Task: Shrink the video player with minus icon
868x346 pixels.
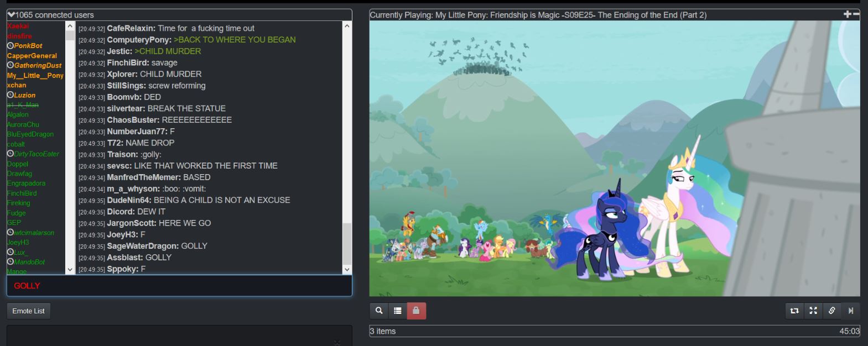Action: point(856,14)
